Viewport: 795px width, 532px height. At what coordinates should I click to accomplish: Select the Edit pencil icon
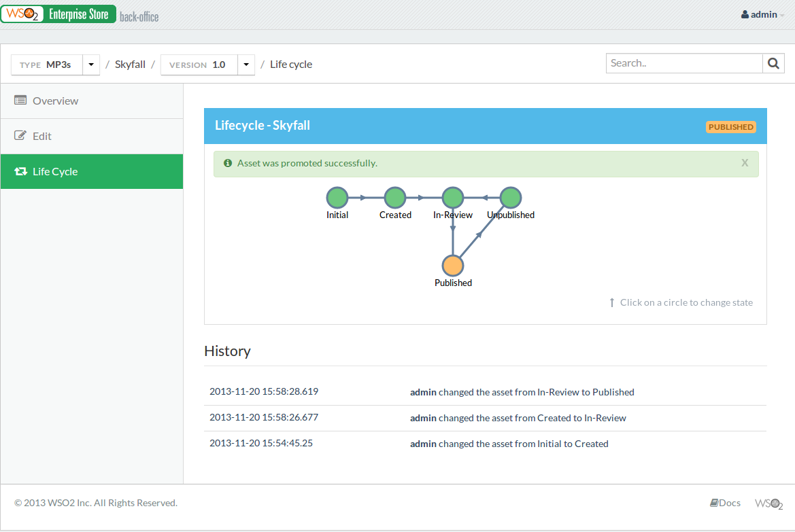pyautogui.click(x=20, y=135)
